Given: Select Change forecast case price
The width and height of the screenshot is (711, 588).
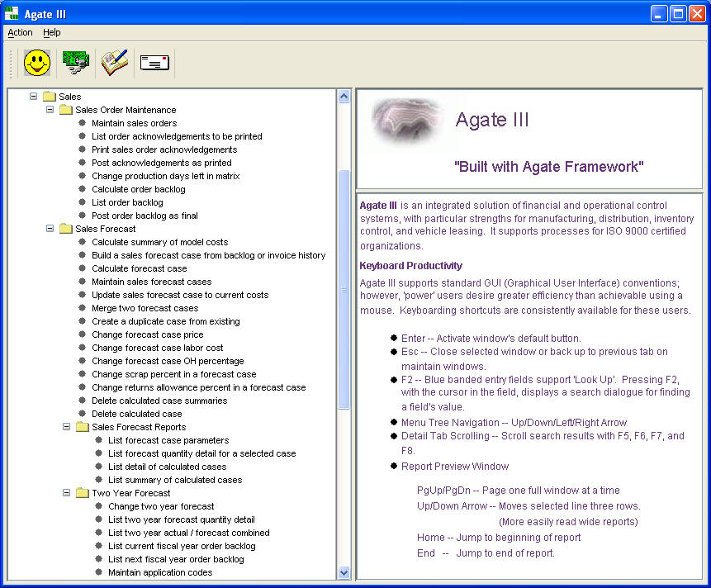Looking at the screenshot, I should pos(147,334).
